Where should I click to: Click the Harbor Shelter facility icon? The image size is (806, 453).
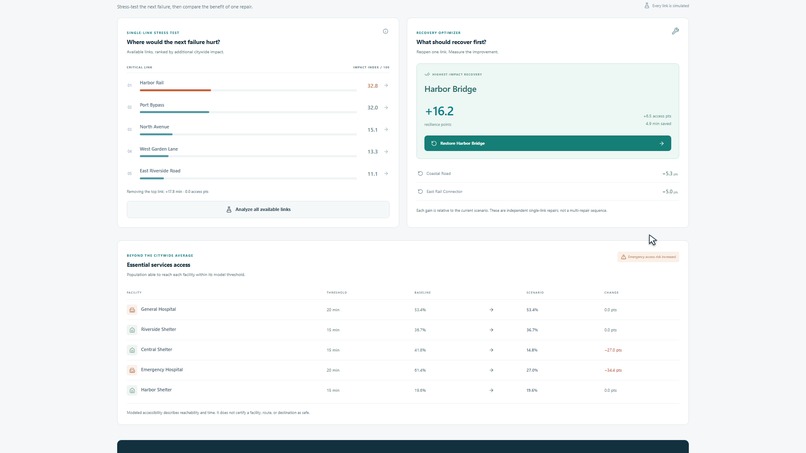(x=132, y=390)
